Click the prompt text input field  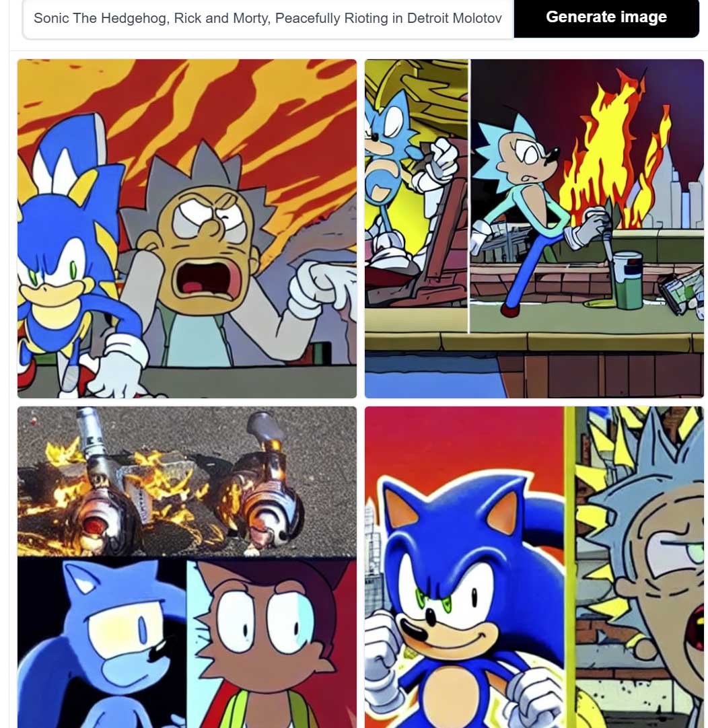tap(268, 19)
